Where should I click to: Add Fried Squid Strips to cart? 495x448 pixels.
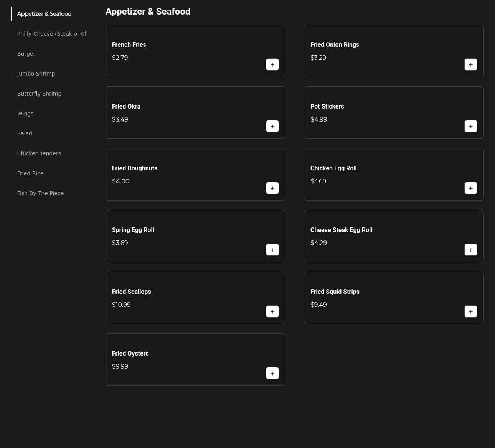(x=470, y=311)
